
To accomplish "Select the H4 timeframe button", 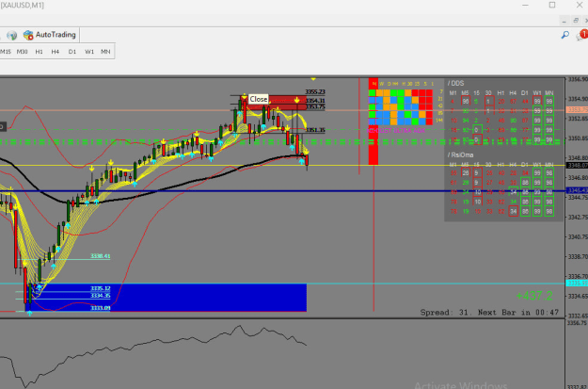I will (56, 52).
